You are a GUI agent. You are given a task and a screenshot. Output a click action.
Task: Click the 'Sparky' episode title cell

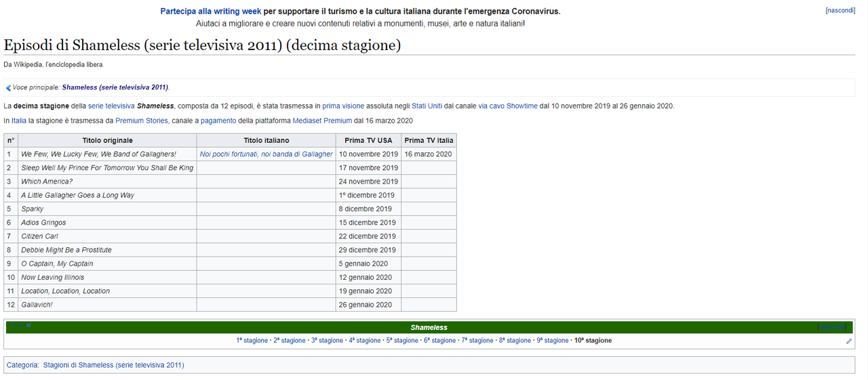pos(107,209)
